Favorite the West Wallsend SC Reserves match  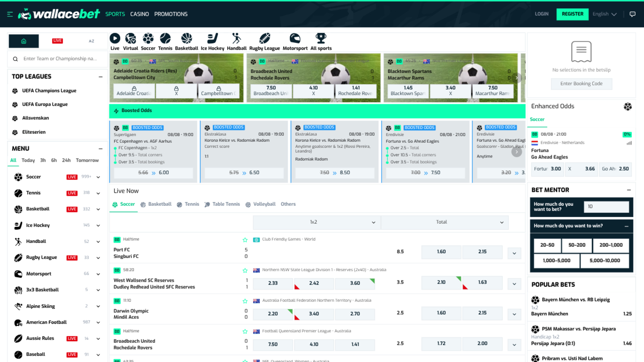(245, 270)
